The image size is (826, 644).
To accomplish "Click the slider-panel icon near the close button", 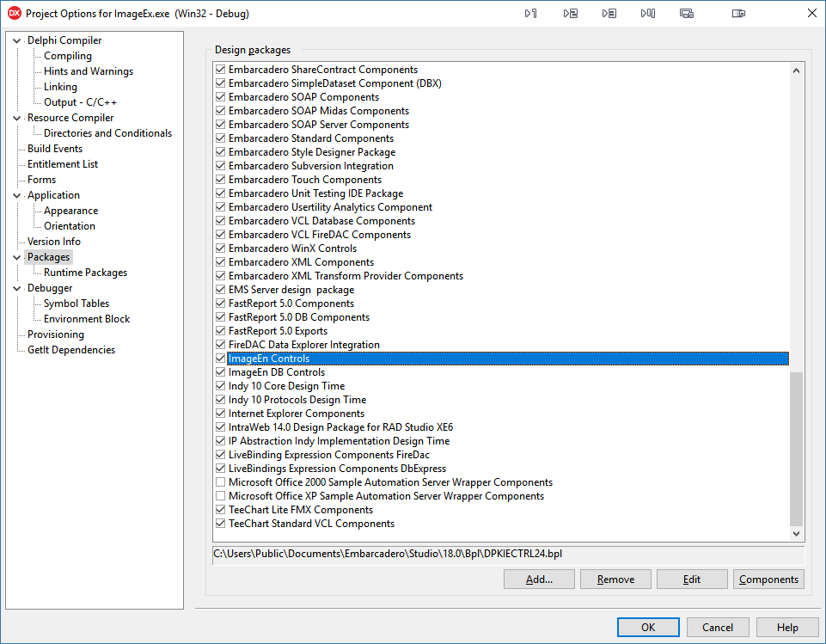I will 738,13.
